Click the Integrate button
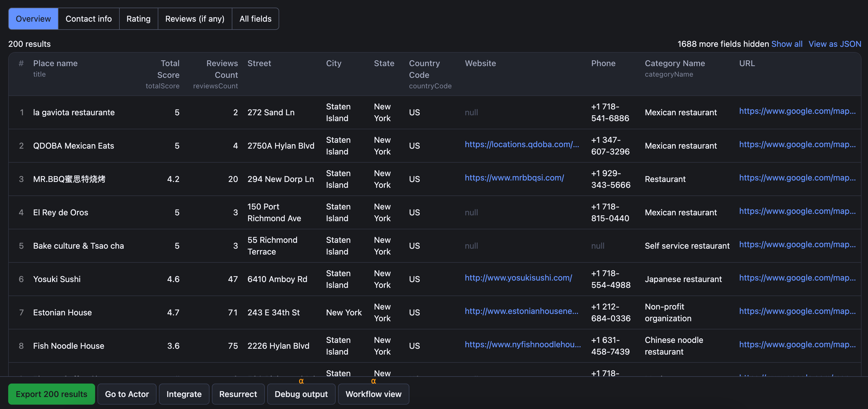 pyautogui.click(x=184, y=394)
